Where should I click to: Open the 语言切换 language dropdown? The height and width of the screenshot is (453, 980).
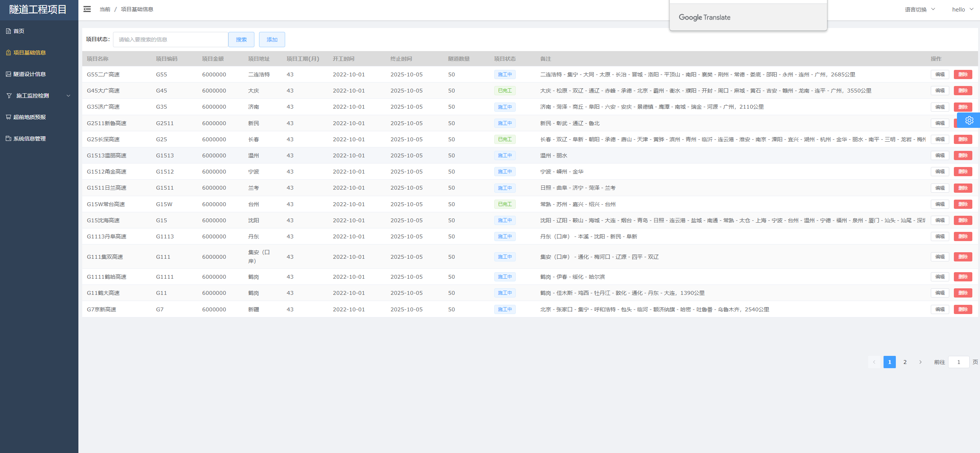tap(920, 9)
